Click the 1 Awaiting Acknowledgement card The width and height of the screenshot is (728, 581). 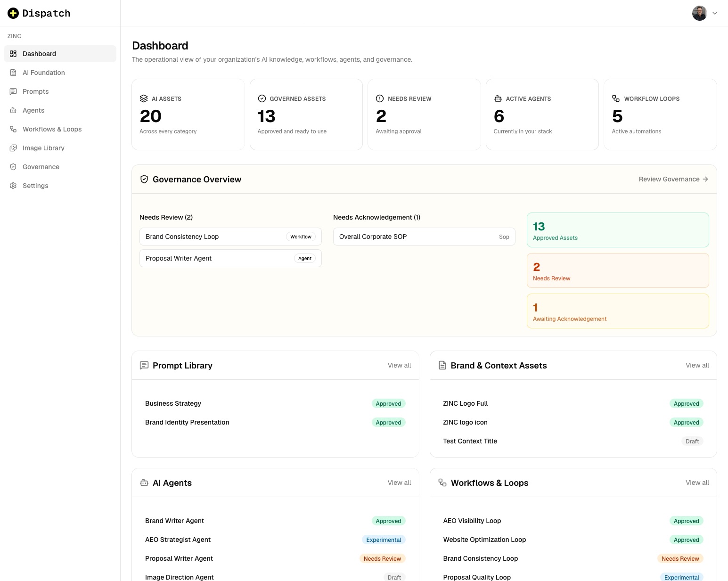(x=618, y=311)
